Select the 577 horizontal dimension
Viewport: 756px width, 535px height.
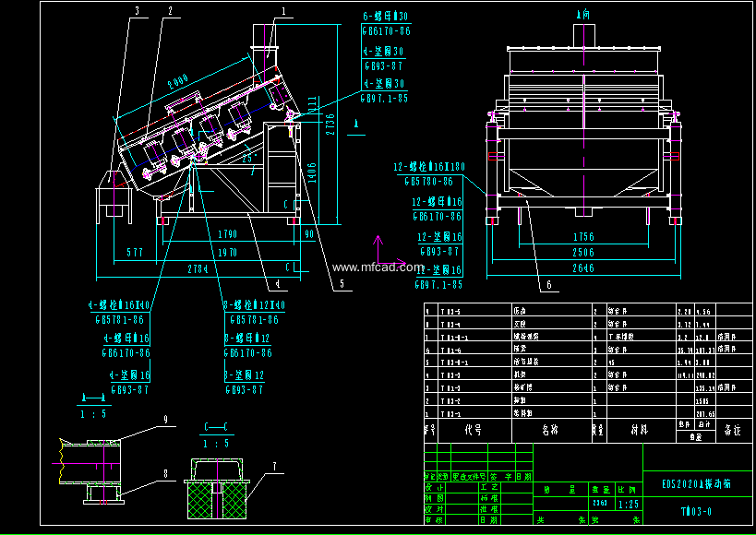[136, 251]
